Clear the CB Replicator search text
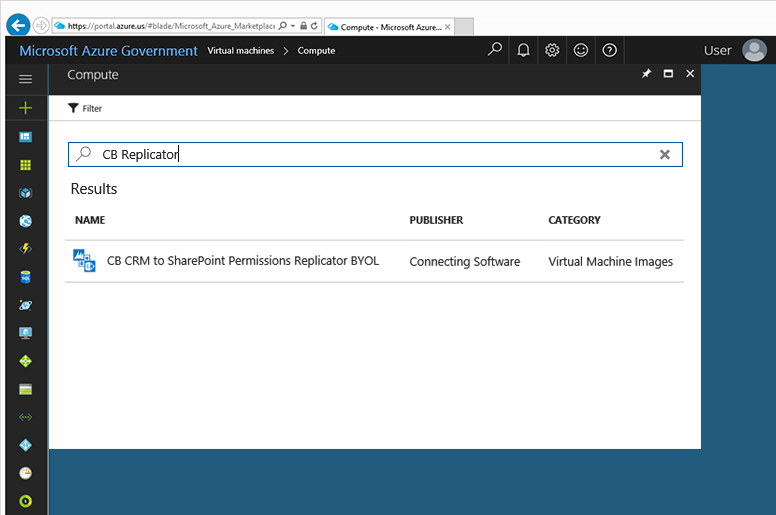The width and height of the screenshot is (776, 515). click(x=665, y=155)
